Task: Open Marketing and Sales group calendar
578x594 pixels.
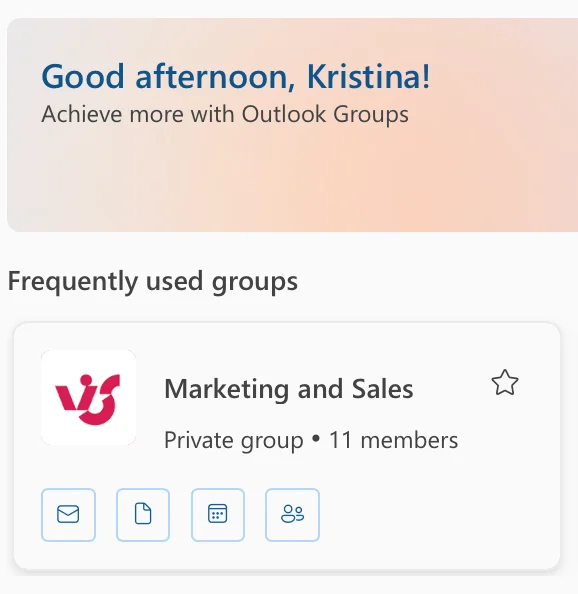Action: [x=218, y=514]
